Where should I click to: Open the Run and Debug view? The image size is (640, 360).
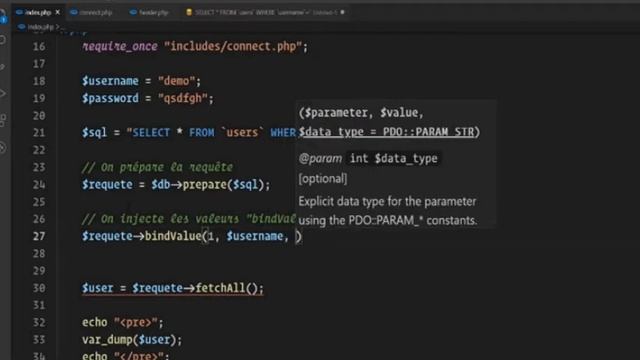tap(3, 93)
